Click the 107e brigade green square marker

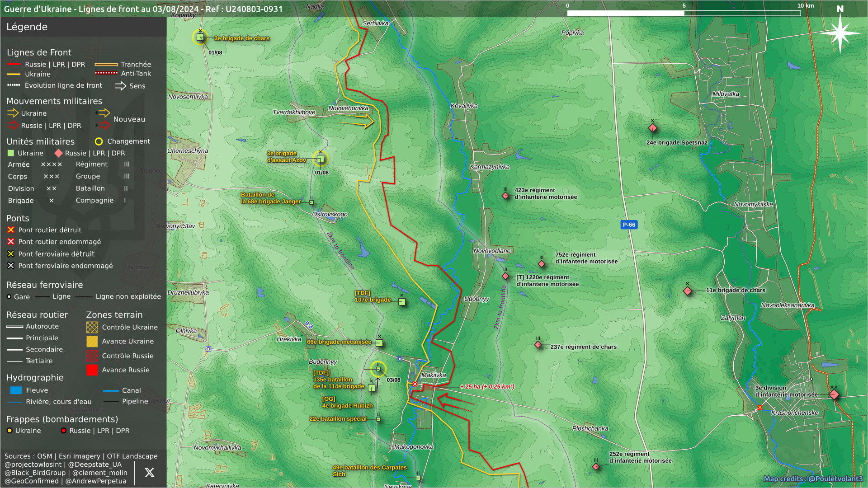tap(401, 302)
